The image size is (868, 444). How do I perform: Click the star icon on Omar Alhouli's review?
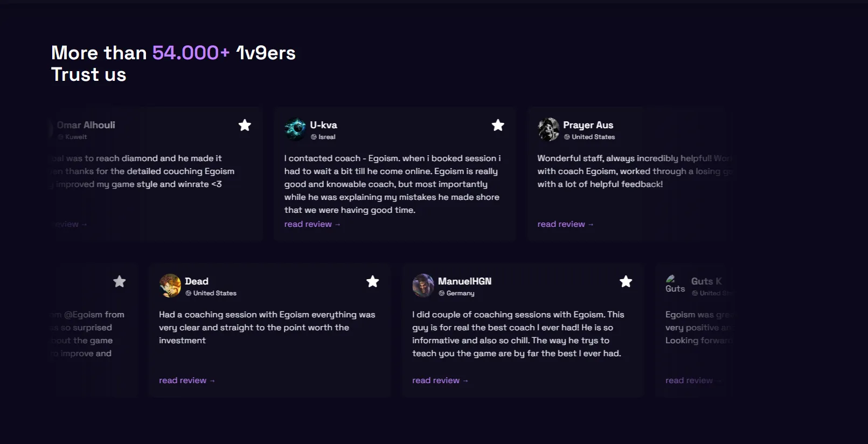coord(245,125)
